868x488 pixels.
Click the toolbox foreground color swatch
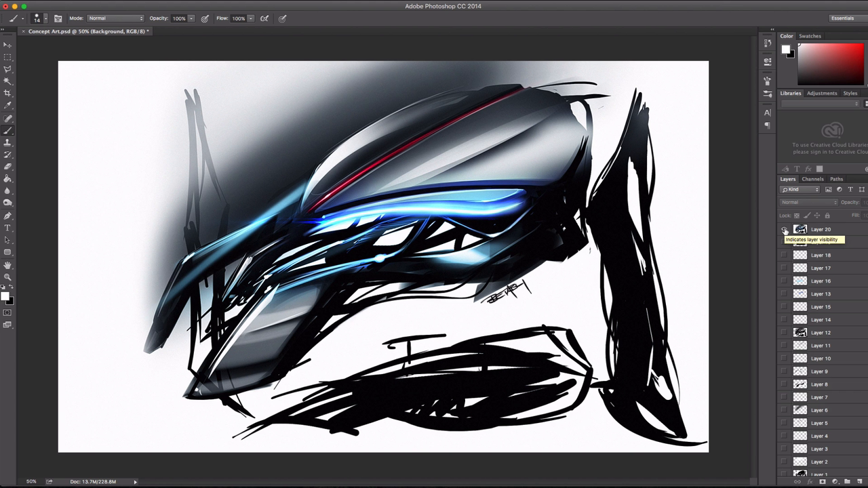point(5,297)
